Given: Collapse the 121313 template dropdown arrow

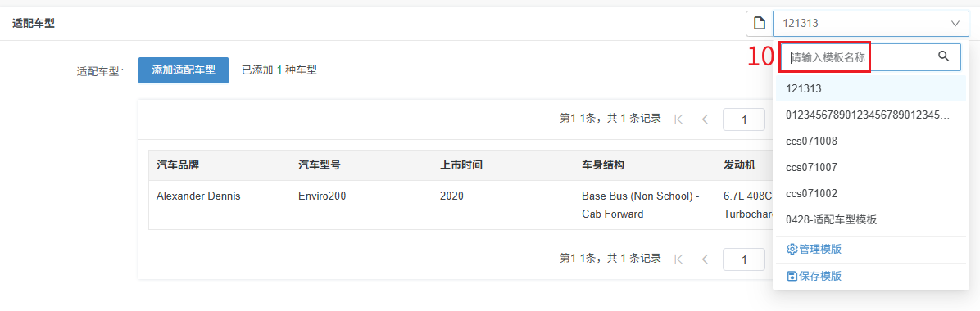Looking at the screenshot, I should click(x=955, y=24).
